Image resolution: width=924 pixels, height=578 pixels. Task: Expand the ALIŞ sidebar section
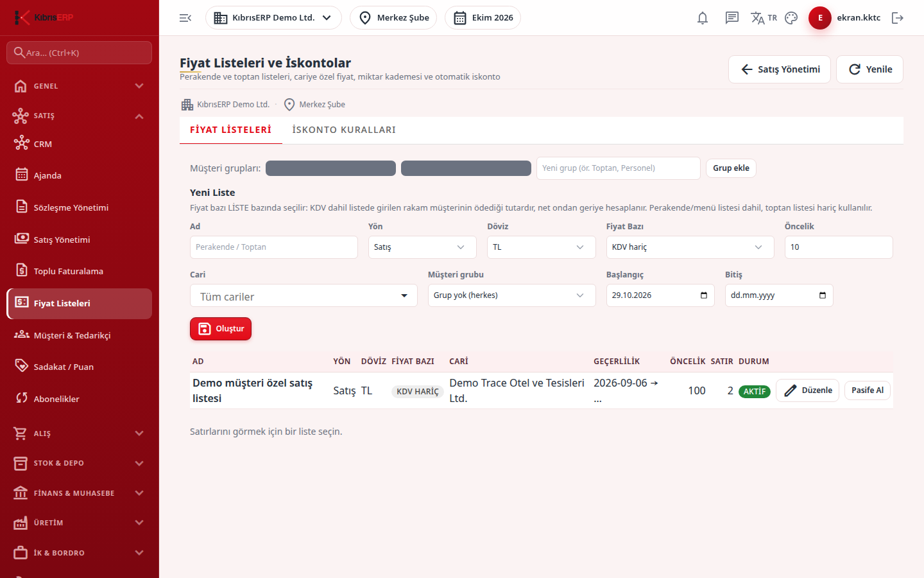tap(80, 433)
